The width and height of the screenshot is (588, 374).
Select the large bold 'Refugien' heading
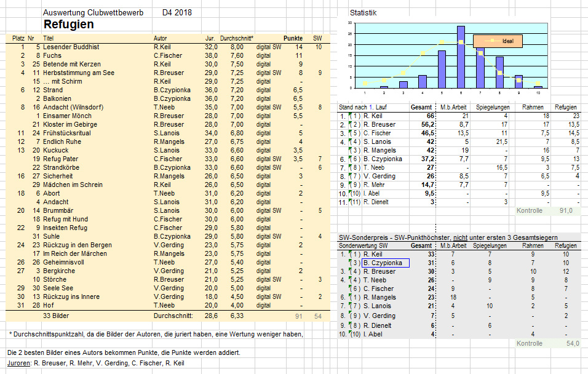coord(69,25)
